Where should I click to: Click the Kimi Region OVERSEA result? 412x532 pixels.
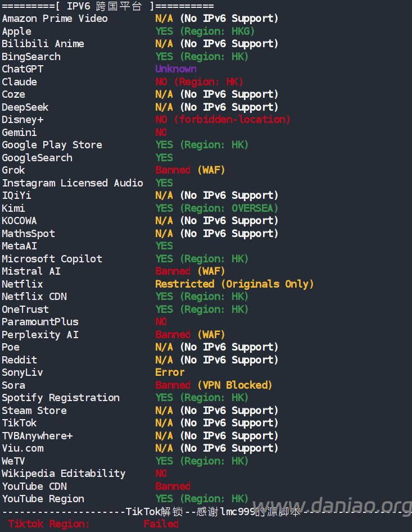(217, 208)
